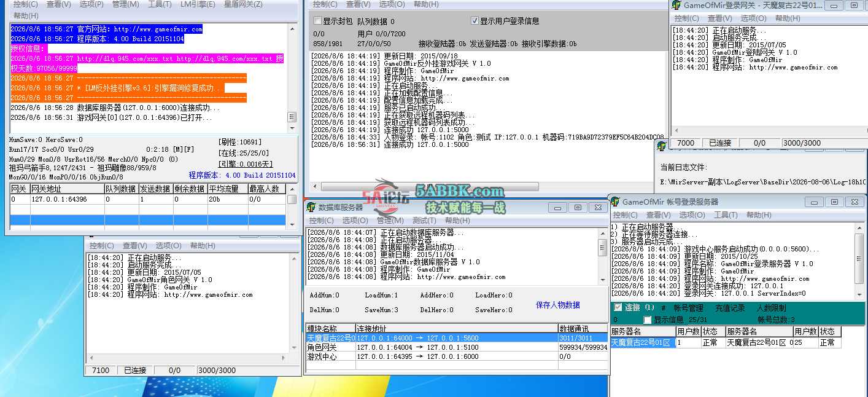The width and height of the screenshot is (868, 397).
Task: Toggle the 显示封包 checkbox
Action: [317, 21]
